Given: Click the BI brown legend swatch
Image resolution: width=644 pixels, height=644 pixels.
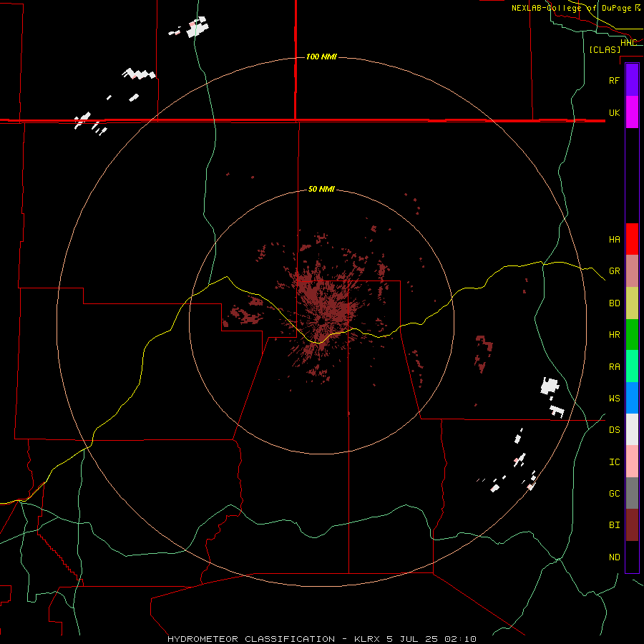Looking at the screenshot, I should [x=632, y=525].
